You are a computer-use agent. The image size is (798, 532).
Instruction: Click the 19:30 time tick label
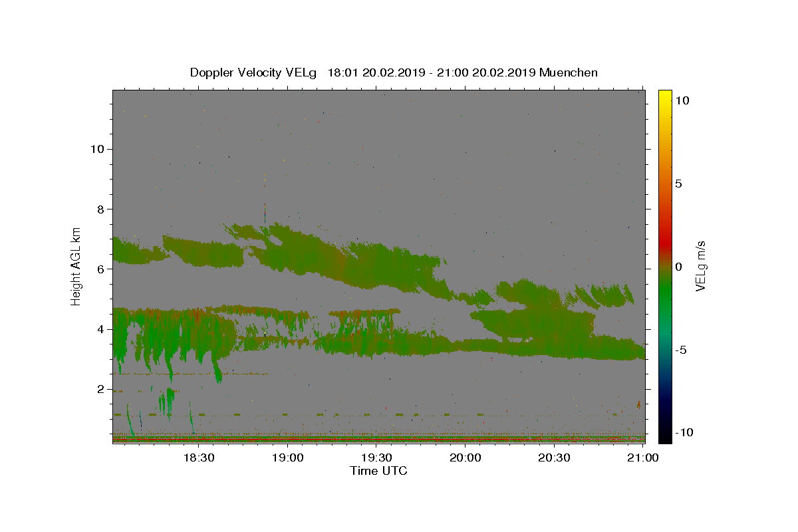pos(376,458)
